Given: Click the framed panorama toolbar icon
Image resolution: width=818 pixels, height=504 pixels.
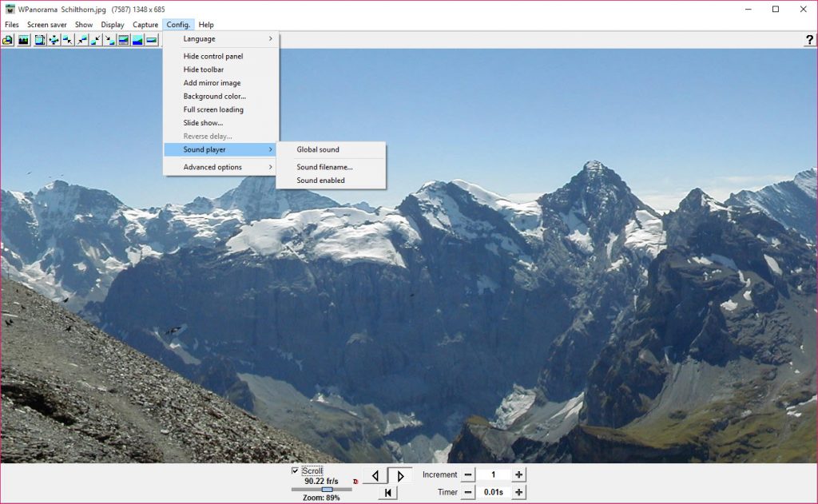Looking at the screenshot, I should pos(124,40).
